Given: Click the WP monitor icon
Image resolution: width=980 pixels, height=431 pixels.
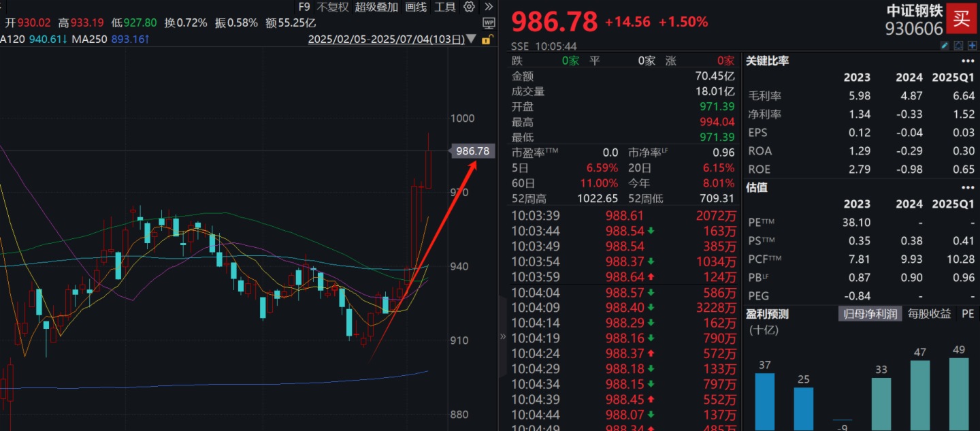Looking at the screenshot, I should 489,23.
